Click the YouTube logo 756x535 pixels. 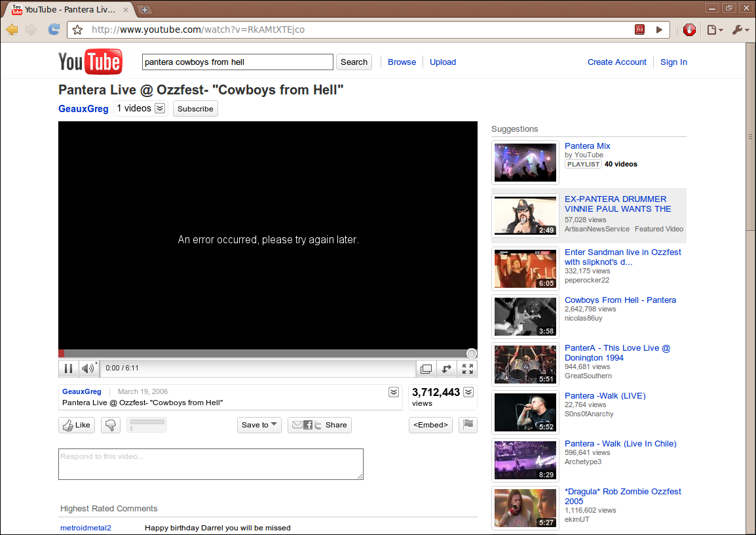pos(90,62)
